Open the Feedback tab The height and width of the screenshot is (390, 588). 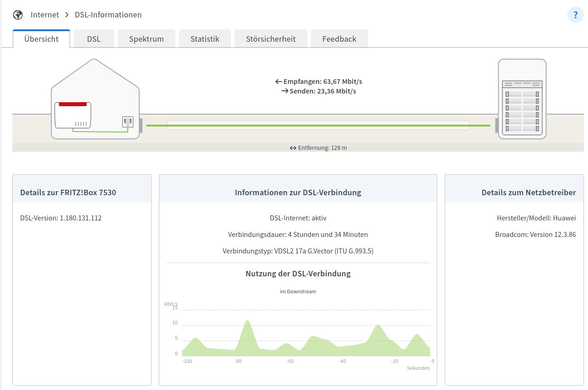[x=339, y=39]
